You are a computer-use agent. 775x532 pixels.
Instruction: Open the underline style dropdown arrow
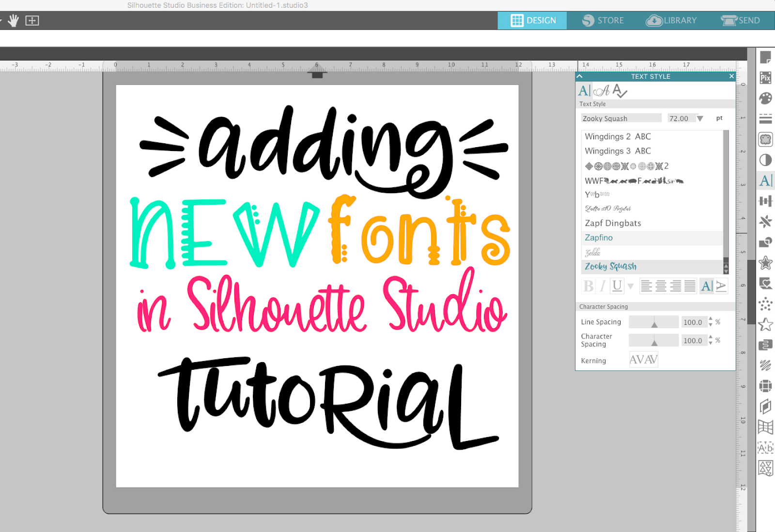[x=630, y=287]
